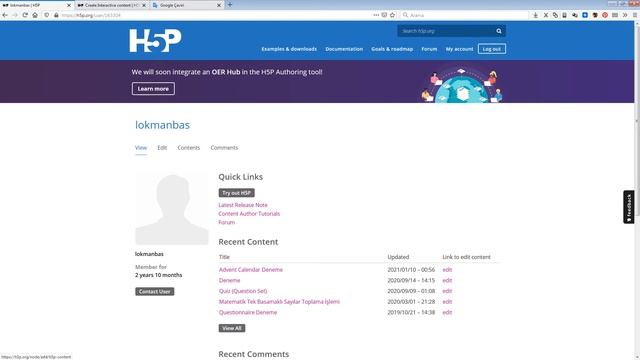The height and width of the screenshot is (360, 640).
Task: Show site security padlock info
Action: tap(56, 15)
